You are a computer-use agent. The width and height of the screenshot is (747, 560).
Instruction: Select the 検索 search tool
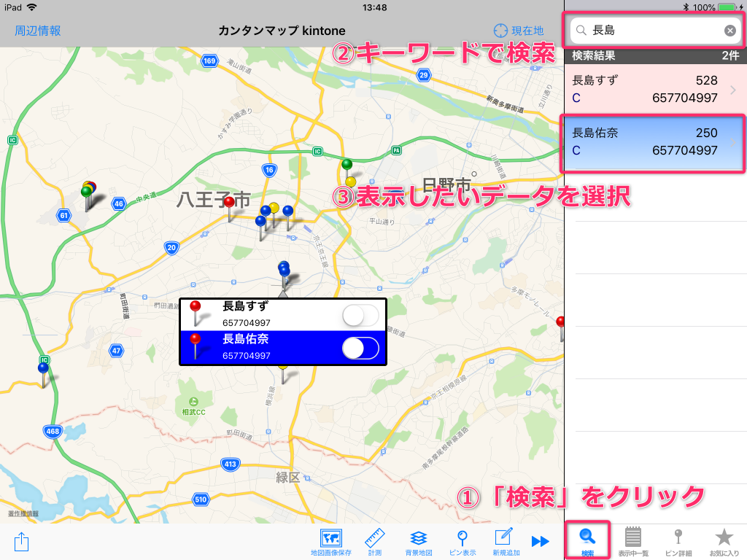click(x=588, y=538)
